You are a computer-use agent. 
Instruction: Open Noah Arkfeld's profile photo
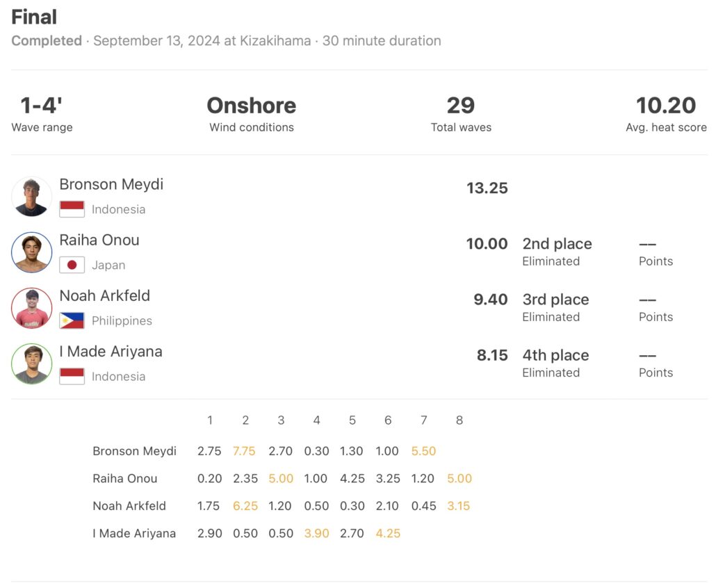coord(31,308)
